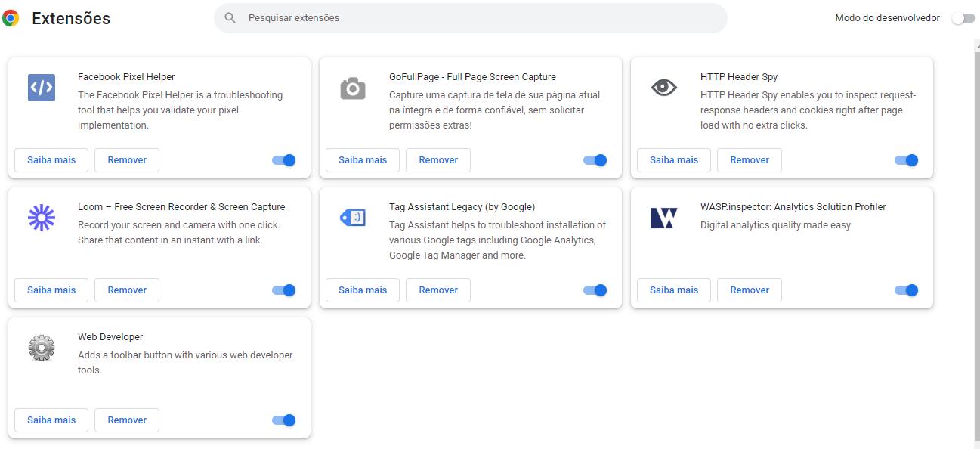980x449 pixels.
Task: Click the GoFullPage camera icon
Action: [353, 88]
